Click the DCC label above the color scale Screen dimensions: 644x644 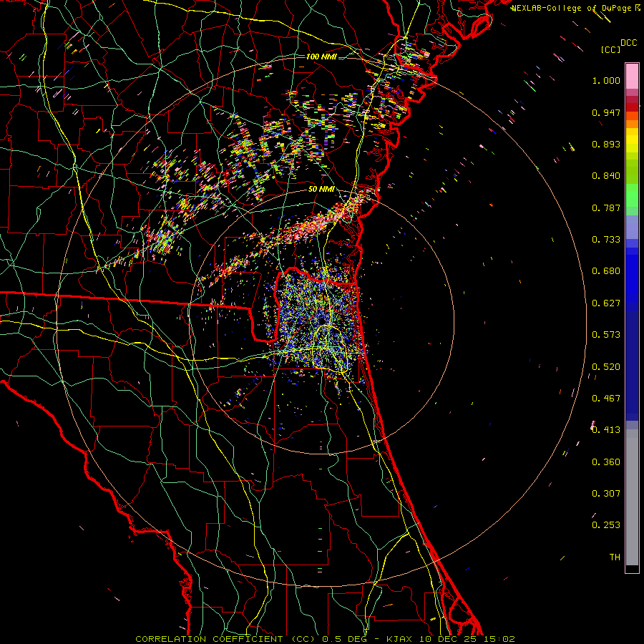(628, 43)
